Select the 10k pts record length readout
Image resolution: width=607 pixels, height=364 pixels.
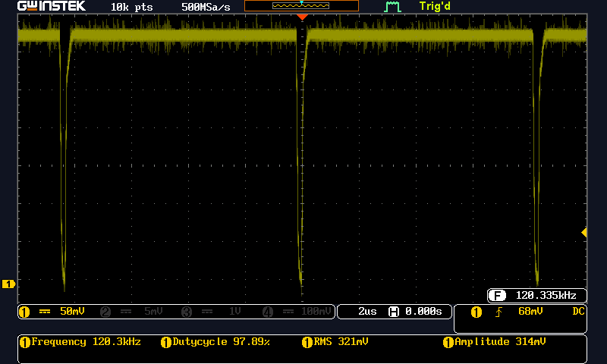coord(131,7)
